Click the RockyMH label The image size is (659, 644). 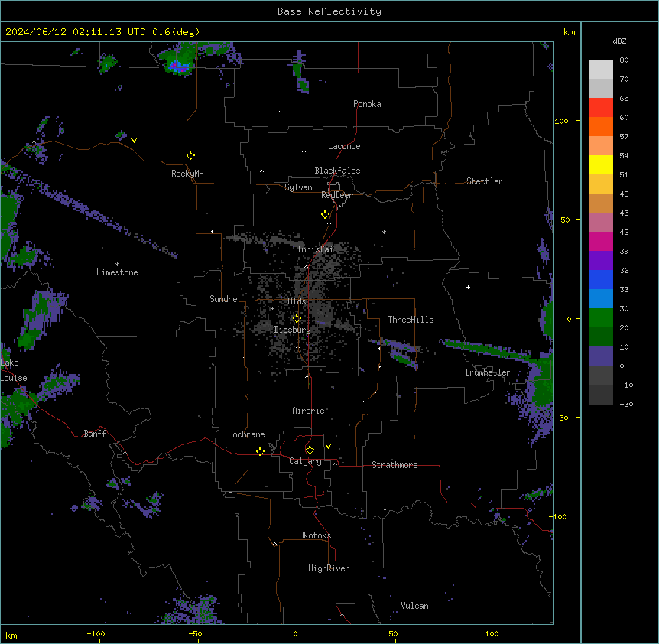pos(187,174)
